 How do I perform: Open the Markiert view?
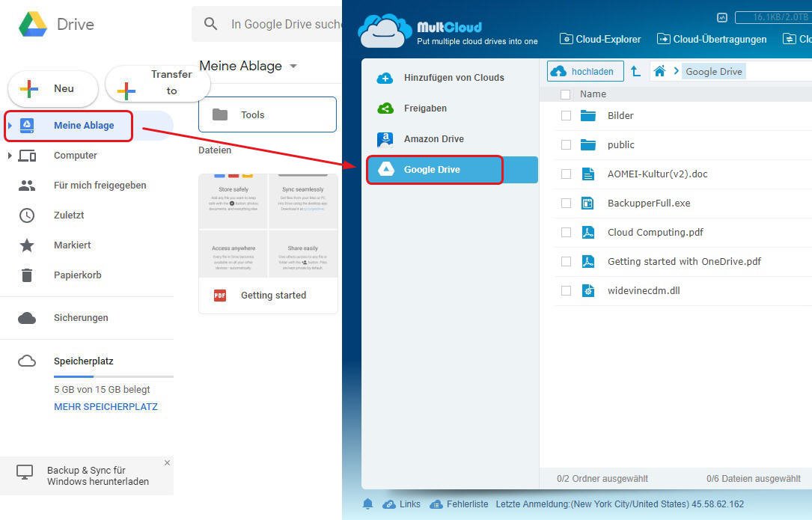pos(72,245)
